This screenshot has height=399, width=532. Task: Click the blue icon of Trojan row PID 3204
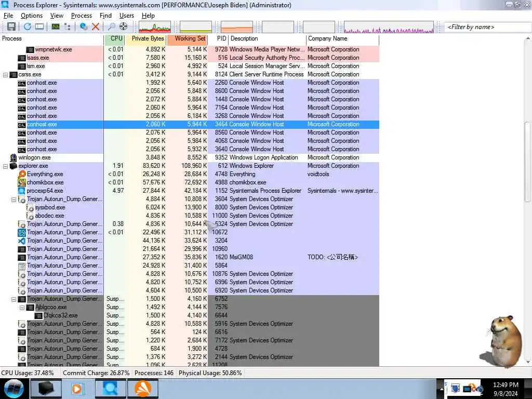coord(22,241)
